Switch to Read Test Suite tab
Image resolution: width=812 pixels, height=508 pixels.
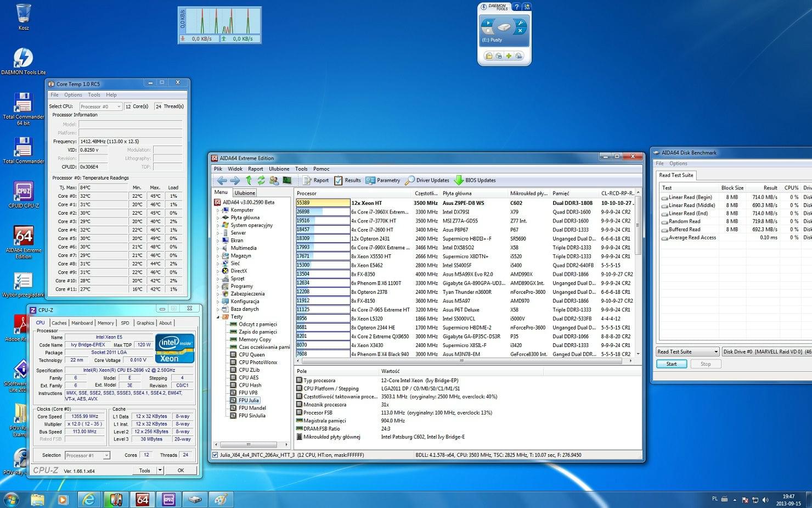[676, 175]
